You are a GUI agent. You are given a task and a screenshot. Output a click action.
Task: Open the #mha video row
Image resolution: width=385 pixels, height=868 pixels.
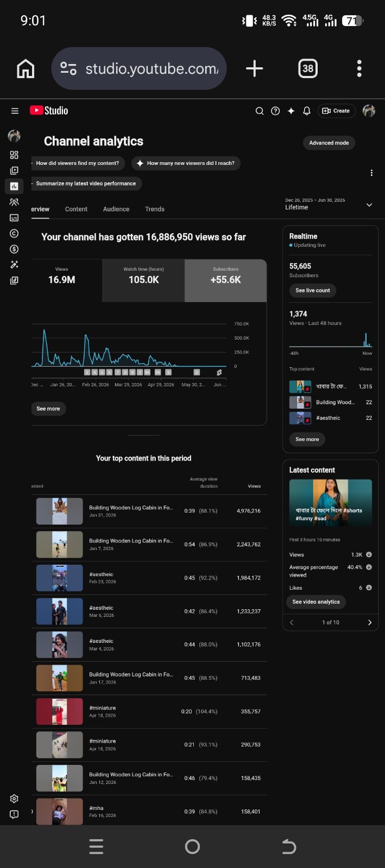tap(149, 812)
